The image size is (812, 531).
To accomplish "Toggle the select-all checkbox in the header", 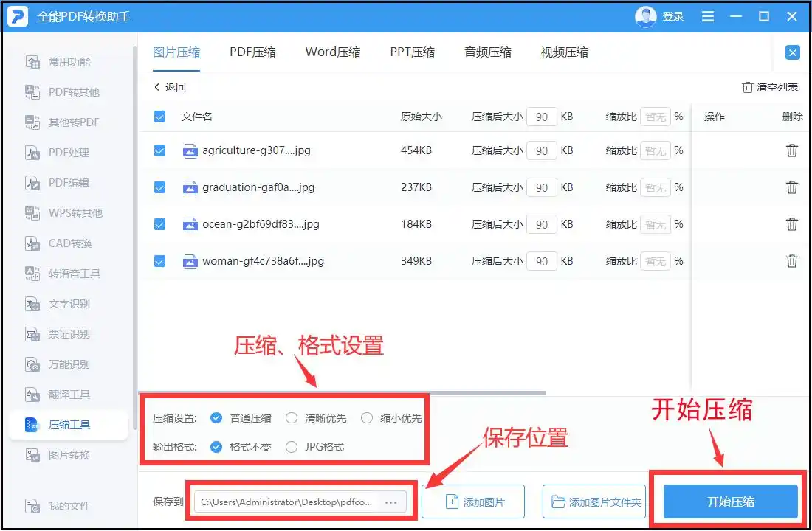I will coord(159,116).
